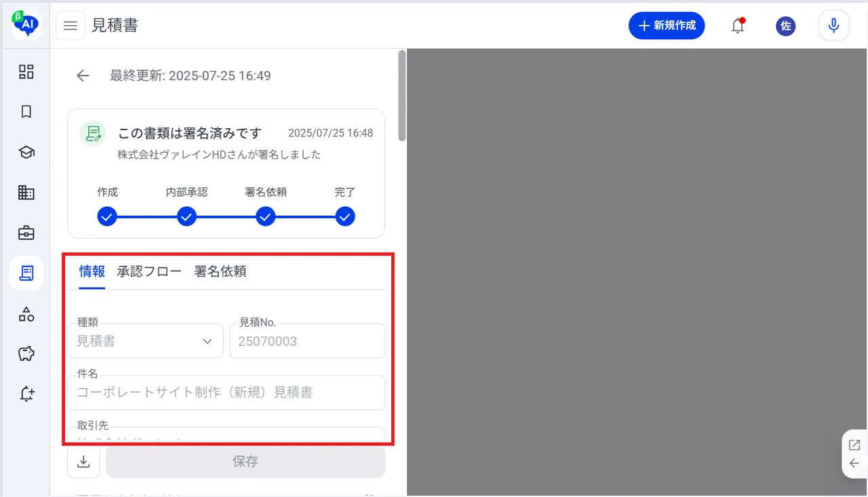
Task: Click the 見積書 page title
Action: 115,26
